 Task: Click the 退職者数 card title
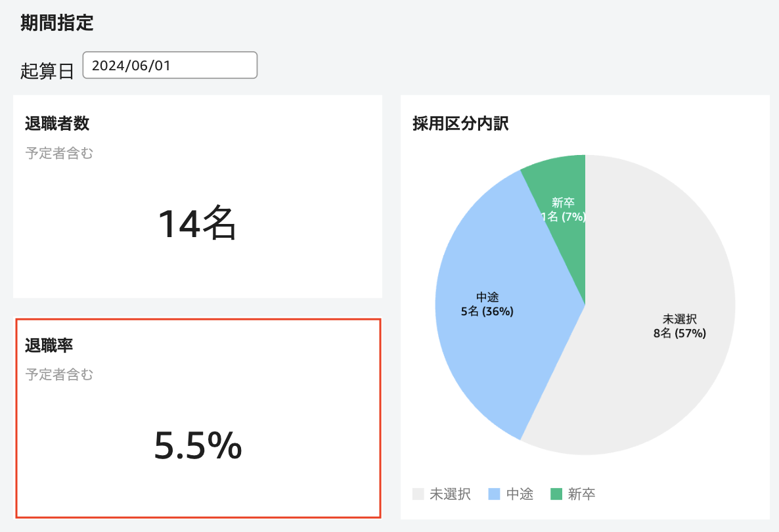click(56, 123)
